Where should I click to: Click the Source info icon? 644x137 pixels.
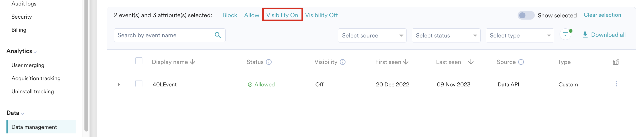[521, 62]
